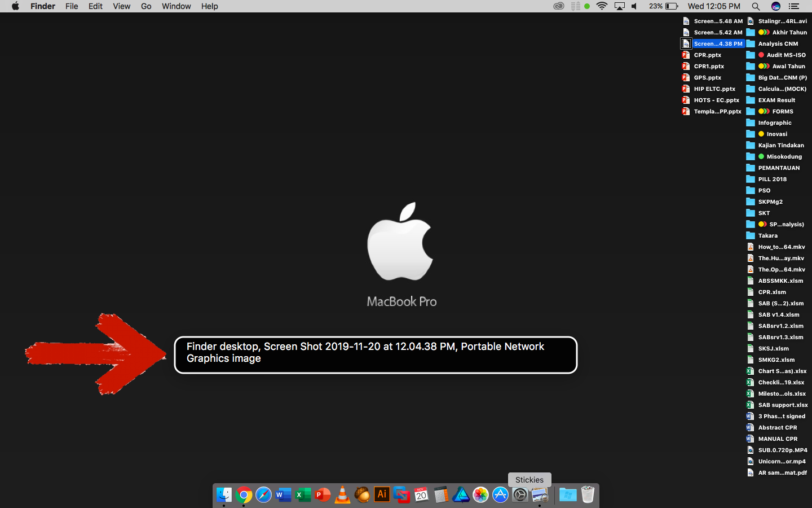Select the GPS.pptx desktop file
812x508 pixels.
point(702,77)
